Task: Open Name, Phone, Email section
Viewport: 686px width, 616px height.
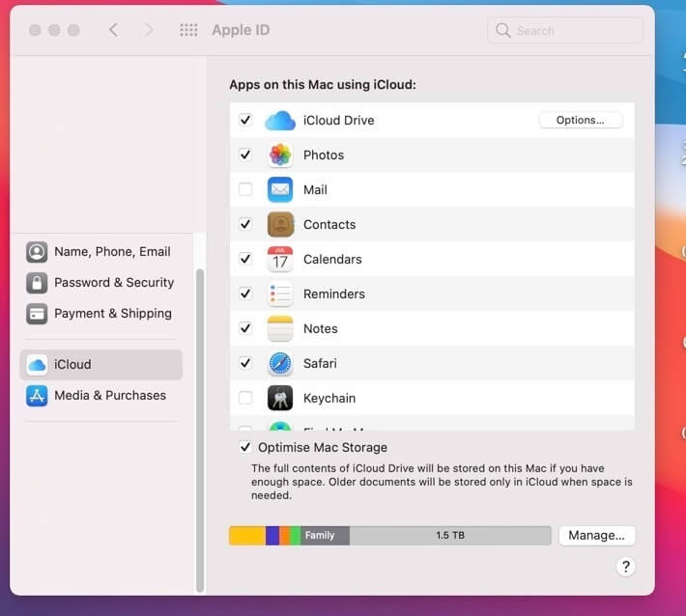Action: [101, 252]
